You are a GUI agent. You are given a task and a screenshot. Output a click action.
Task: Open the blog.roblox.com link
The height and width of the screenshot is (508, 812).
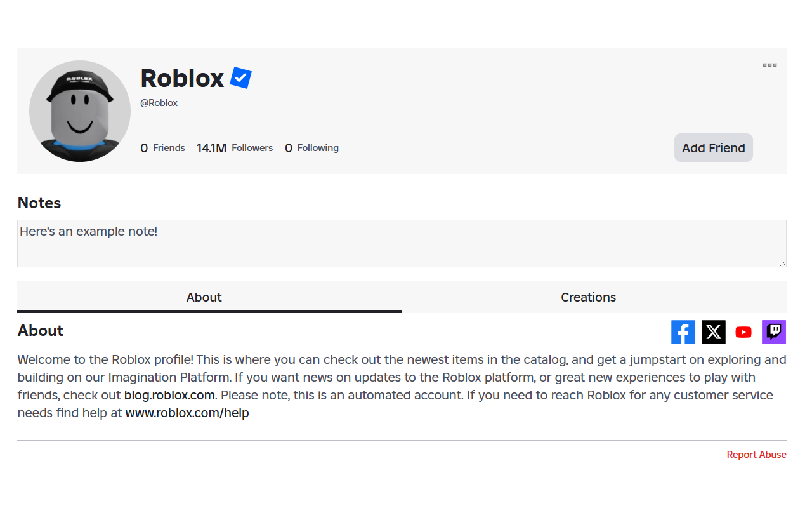pos(169,394)
